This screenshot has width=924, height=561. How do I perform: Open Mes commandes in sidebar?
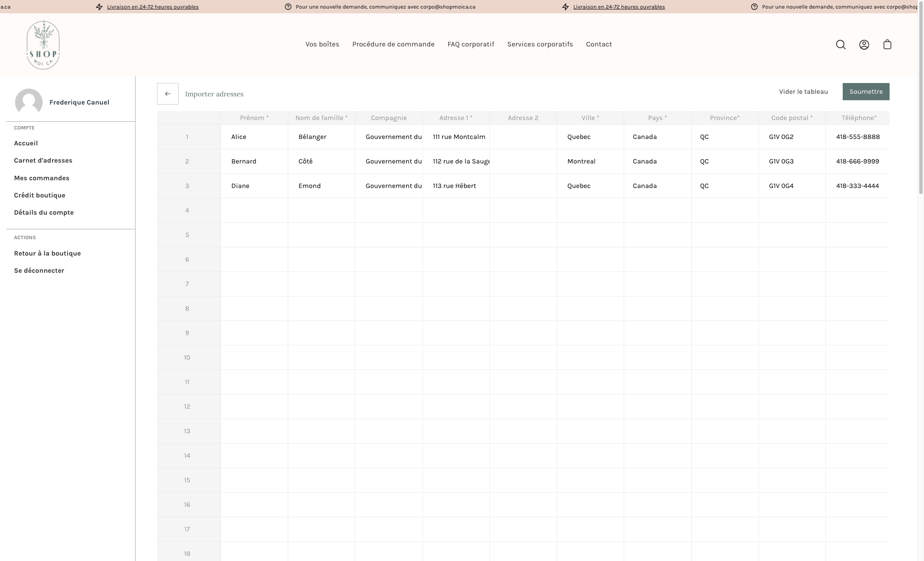42,178
